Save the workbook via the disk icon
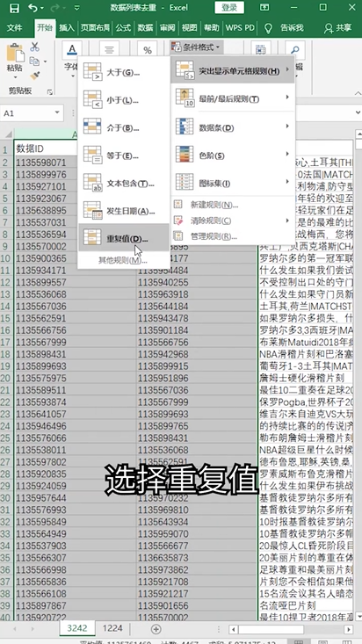The image size is (362, 644). coord(14,8)
